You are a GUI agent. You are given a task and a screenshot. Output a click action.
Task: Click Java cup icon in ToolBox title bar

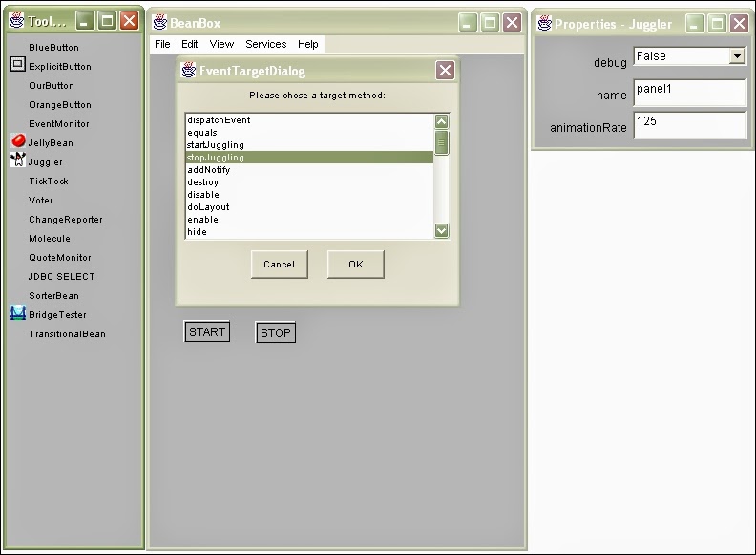pos(17,20)
